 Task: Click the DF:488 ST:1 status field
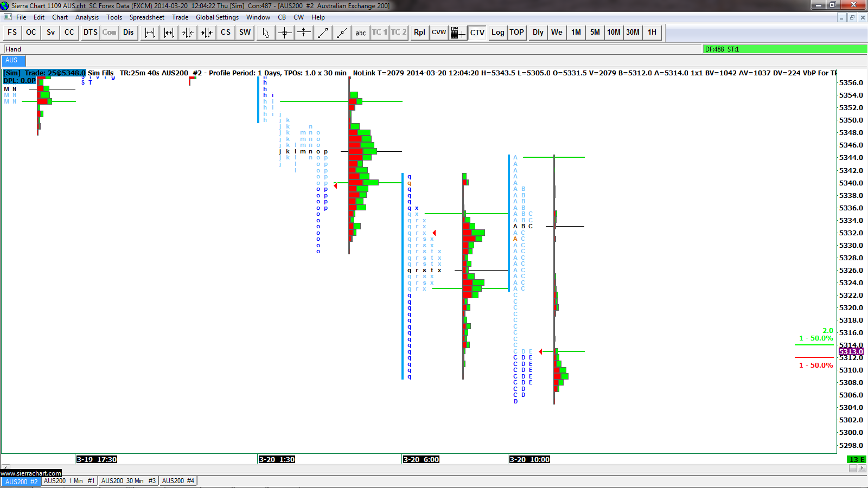tap(784, 49)
